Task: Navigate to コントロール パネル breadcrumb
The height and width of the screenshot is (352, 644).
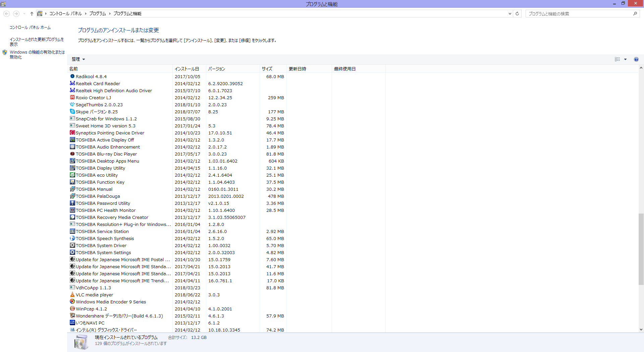Action: point(66,14)
